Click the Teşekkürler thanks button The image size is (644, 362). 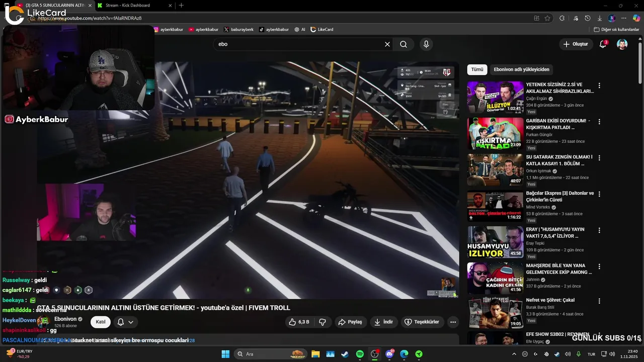[422, 322]
